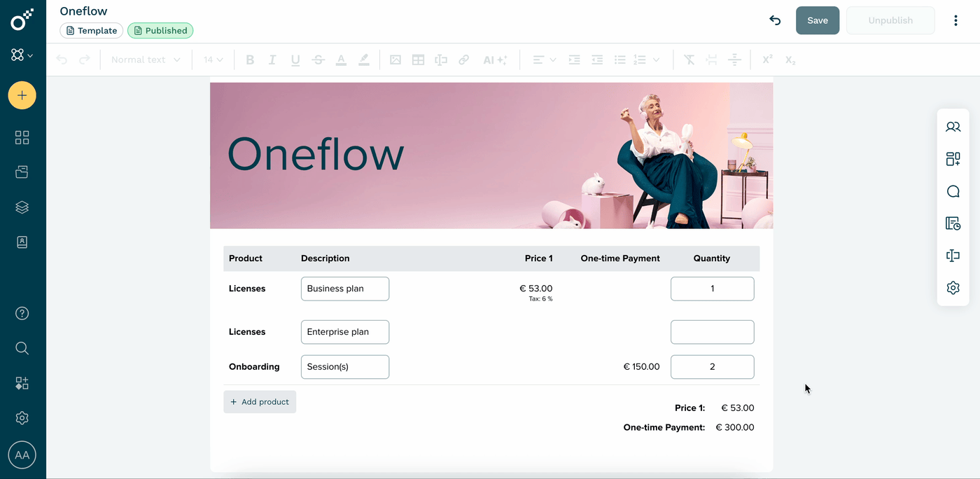Screen dimensions: 980x479
Task: Open the help question mark icon
Action: (x=22, y=313)
